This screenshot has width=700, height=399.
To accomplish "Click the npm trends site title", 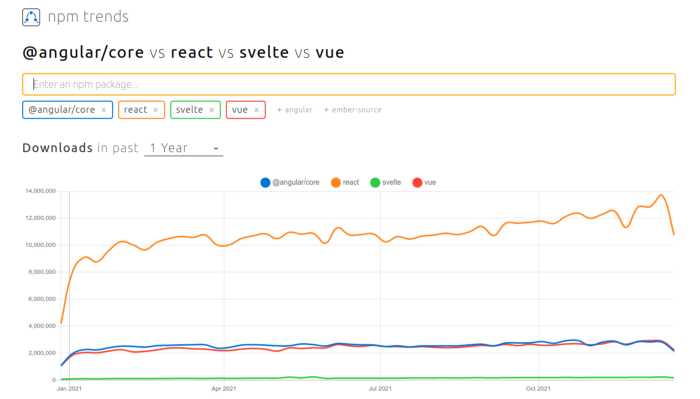I will click(x=88, y=17).
